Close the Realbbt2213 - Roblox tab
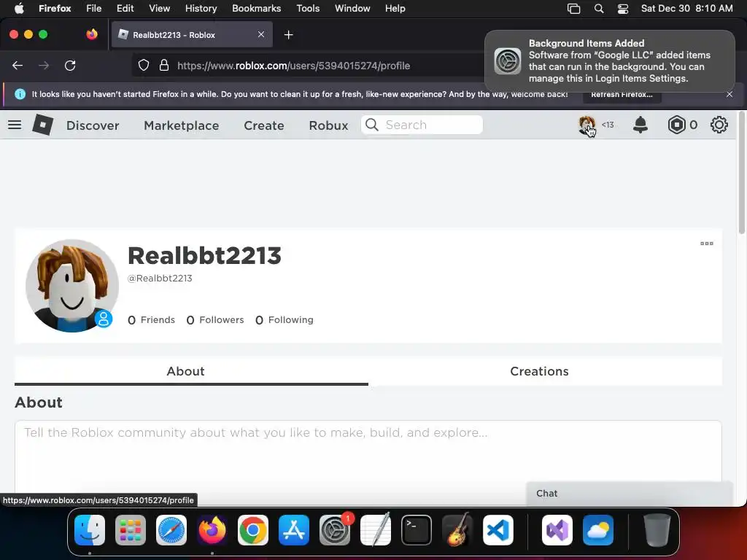 (261, 34)
